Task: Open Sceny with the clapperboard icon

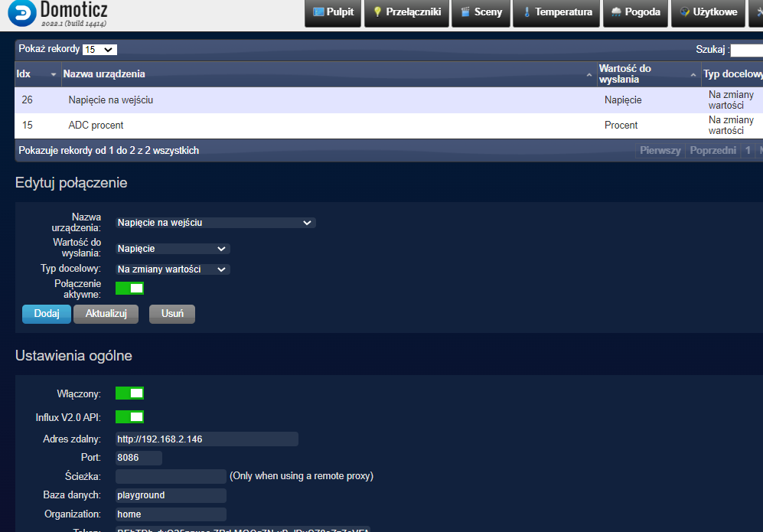Action: point(481,13)
